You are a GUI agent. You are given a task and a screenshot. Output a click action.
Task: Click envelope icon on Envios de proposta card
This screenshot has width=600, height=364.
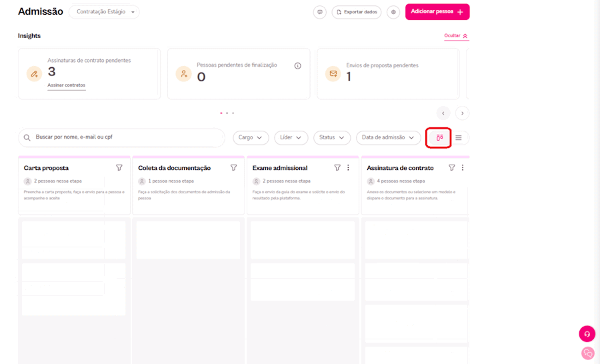[333, 73]
